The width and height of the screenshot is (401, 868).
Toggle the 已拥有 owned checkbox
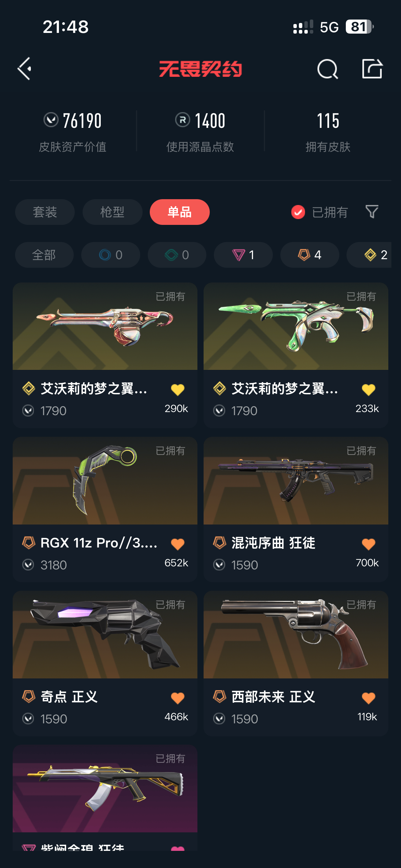298,212
